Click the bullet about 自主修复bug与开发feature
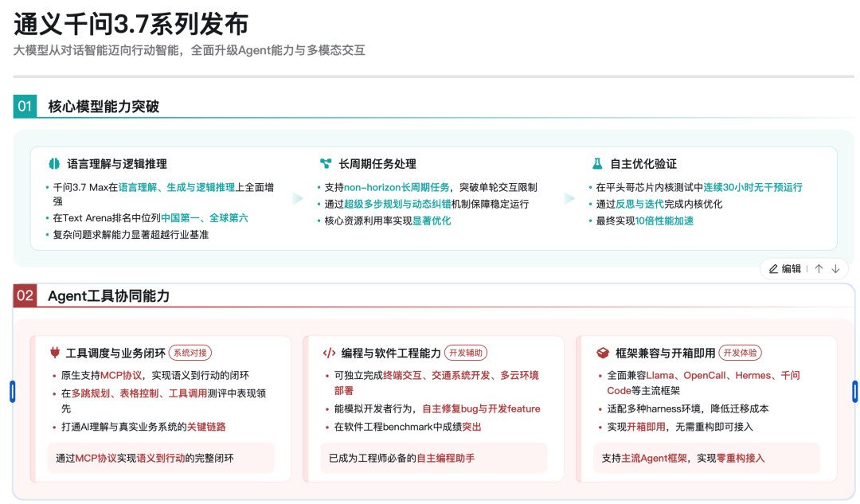 pyautogui.click(x=437, y=408)
